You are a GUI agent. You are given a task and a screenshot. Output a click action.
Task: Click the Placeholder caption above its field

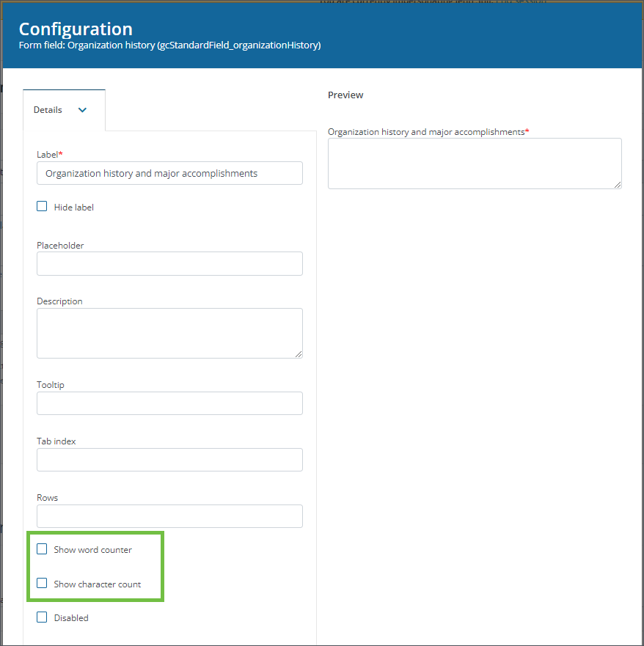click(x=60, y=246)
